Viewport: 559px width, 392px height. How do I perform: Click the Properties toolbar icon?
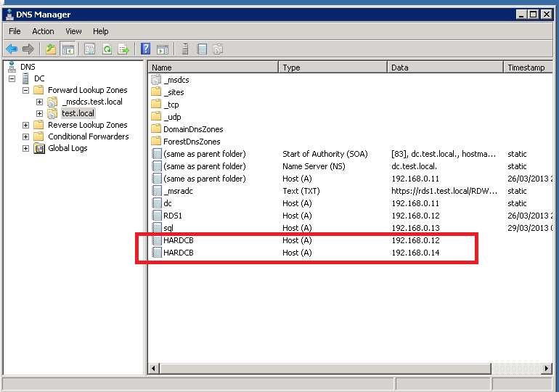89,49
